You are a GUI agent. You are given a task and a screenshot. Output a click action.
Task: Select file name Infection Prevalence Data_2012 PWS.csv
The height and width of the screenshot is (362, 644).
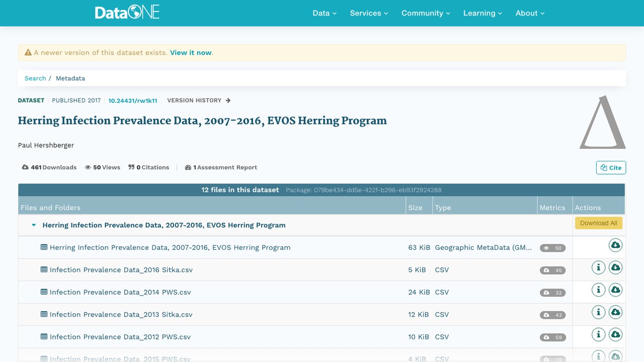pyautogui.click(x=120, y=337)
